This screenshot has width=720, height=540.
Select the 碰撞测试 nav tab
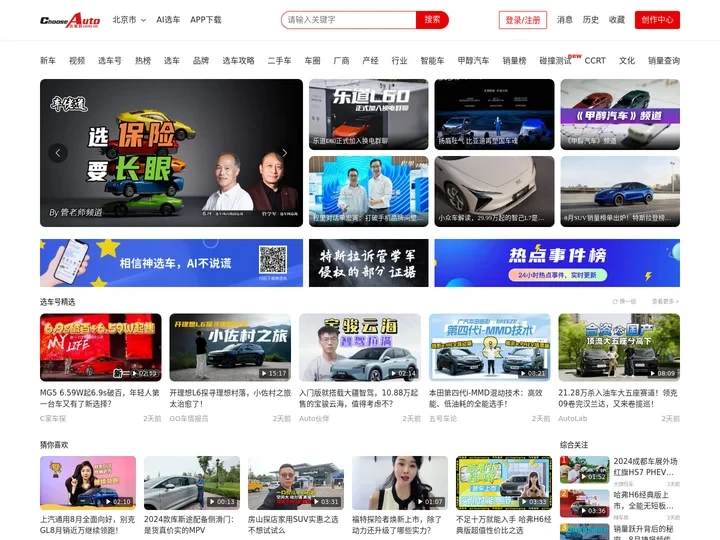(555, 61)
